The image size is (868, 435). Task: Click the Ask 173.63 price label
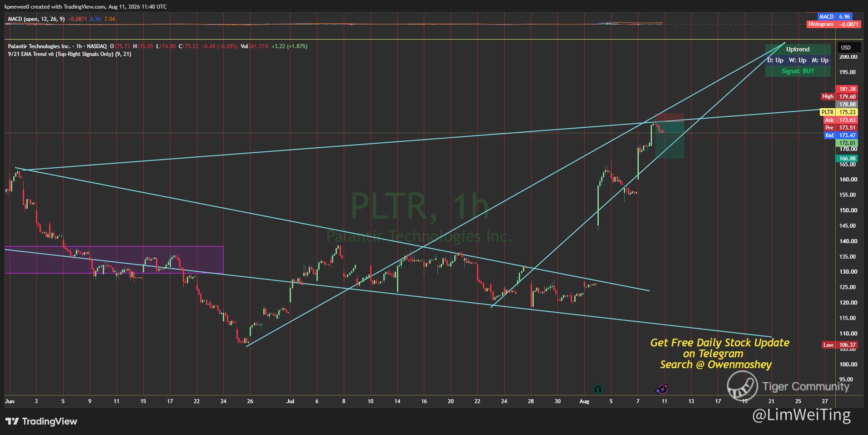[x=841, y=120]
